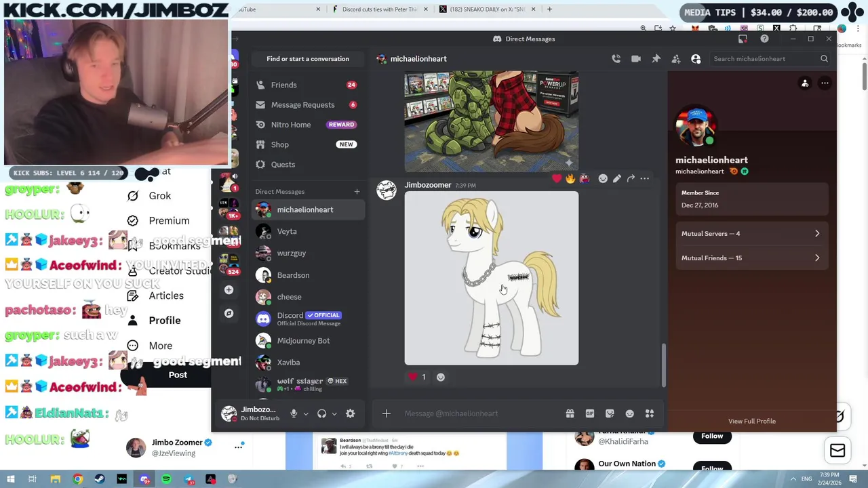Open the Beardson direct message
Image resolution: width=868 pixels, height=488 pixels.
(307, 275)
